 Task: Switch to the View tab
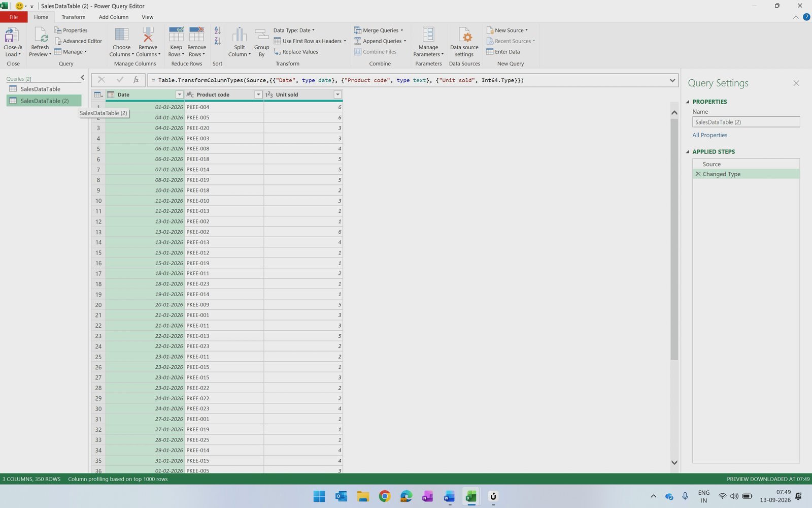pyautogui.click(x=148, y=17)
